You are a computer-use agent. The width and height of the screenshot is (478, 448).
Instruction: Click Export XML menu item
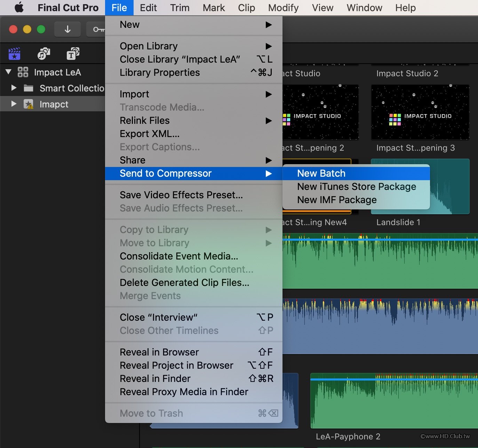pos(150,134)
